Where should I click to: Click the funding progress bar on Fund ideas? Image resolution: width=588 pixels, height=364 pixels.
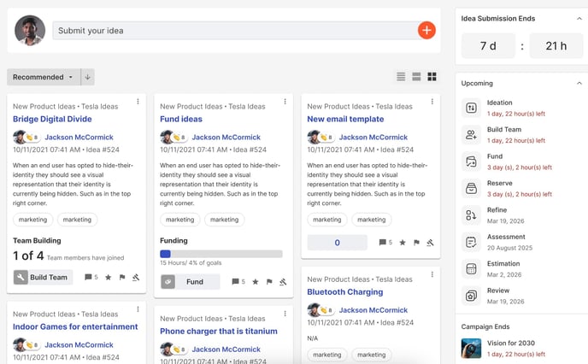pyautogui.click(x=221, y=254)
